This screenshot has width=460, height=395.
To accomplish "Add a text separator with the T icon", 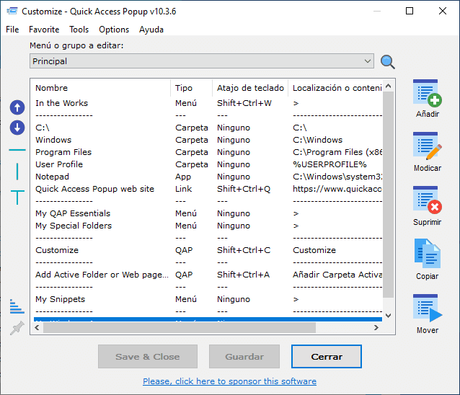I will [x=17, y=197].
